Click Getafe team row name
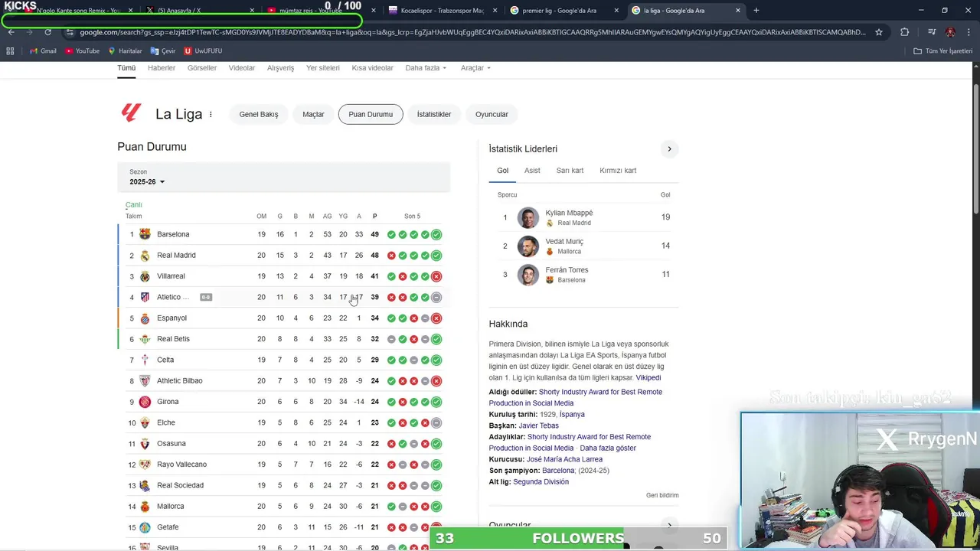The width and height of the screenshot is (980, 551). point(168,527)
